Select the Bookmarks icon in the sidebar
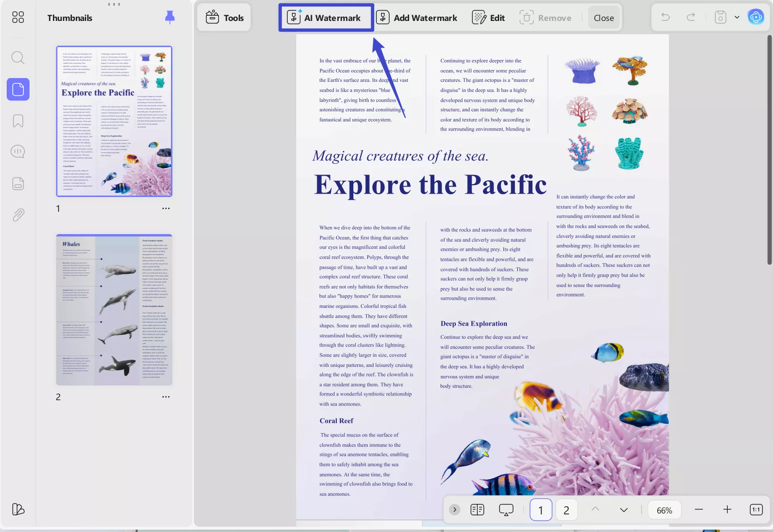This screenshot has height=532, width=773. (x=18, y=121)
